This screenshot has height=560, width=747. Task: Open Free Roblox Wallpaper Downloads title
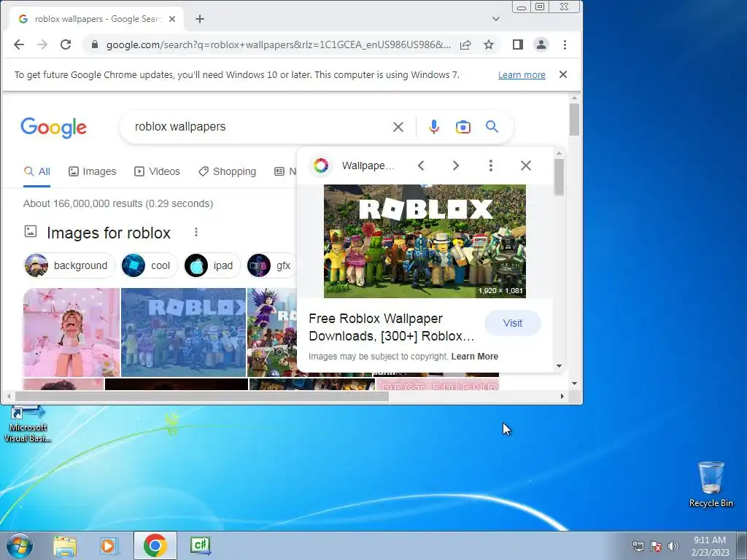pyautogui.click(x=392, y=327)
